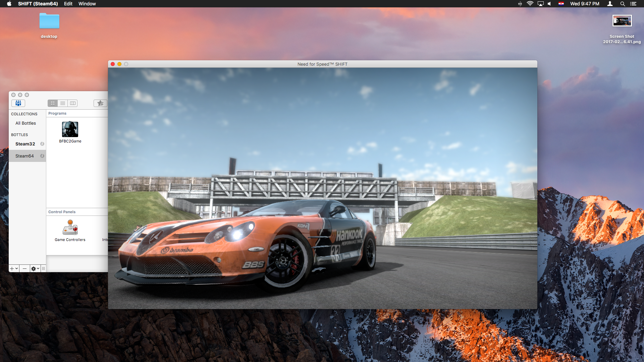The width and height of the screenshot is (644, 362).
Task: Click the Wi-Fi icon in menu bar
Action: [x=530, y=4]
